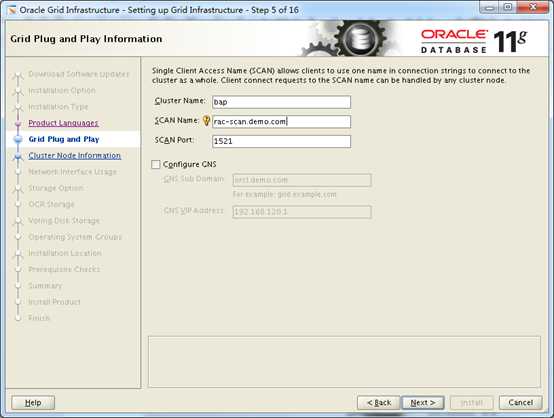The height and width of the screenshot is (418, 554).
Task: Minimize the installer window
Action: (x=489, y=7)
